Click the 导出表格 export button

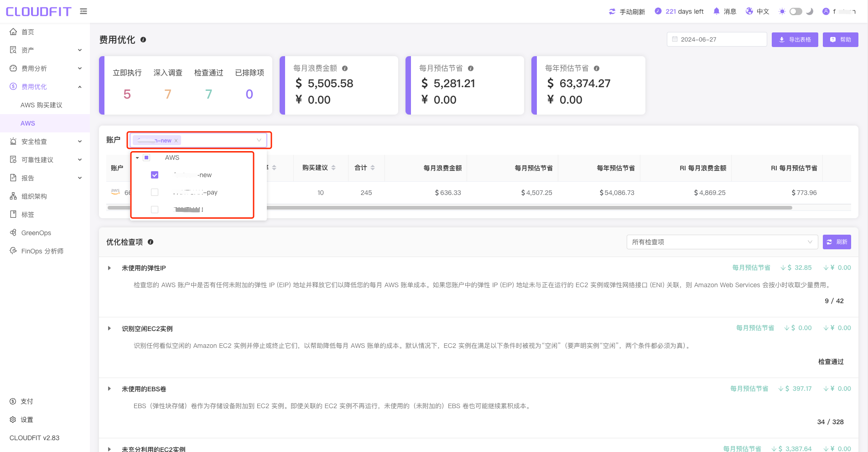click(x=795, y=40)
